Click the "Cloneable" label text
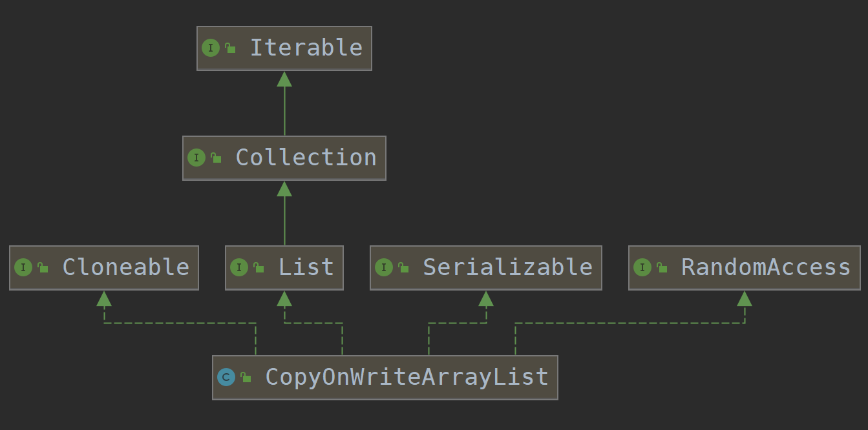 click(x=126, y=267)
